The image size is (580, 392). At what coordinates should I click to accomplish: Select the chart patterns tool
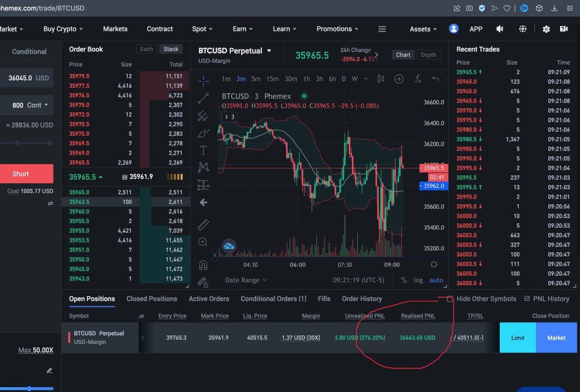(203, 168)
